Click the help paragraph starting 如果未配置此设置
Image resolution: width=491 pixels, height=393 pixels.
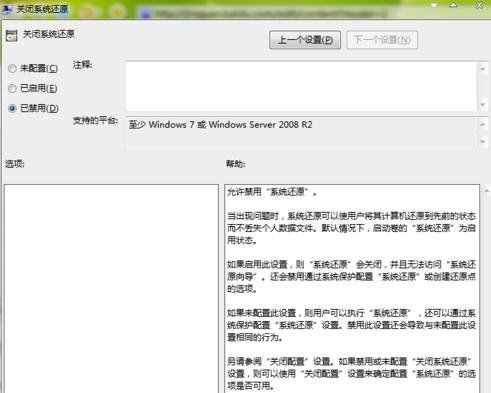coord(351,325)
